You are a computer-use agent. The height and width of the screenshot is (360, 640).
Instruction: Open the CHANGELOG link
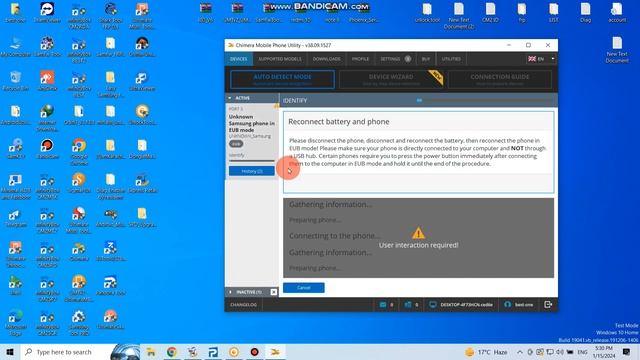point(243,304)
